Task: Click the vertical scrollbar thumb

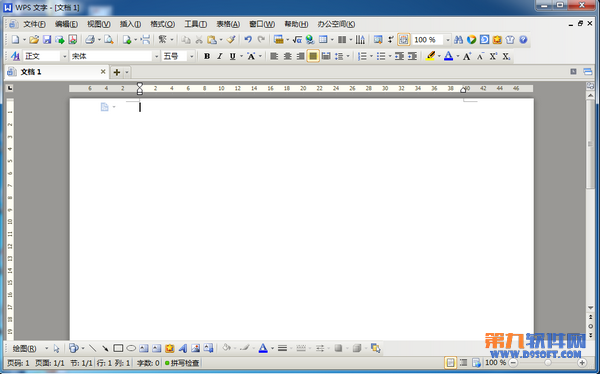Action: coord(590,144)
